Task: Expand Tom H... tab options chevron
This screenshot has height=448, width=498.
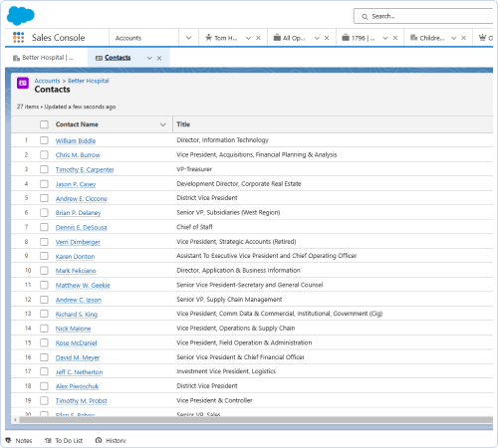Action: click(248, 38)
